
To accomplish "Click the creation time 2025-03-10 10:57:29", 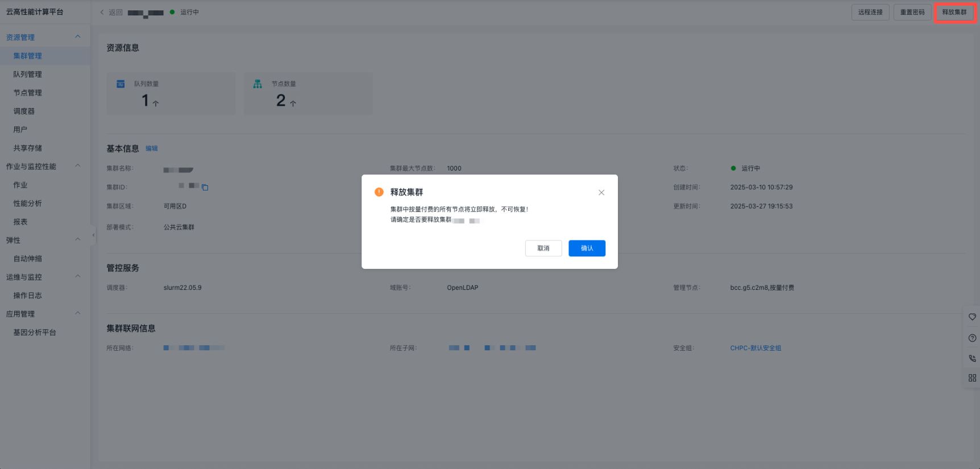I will click(x=761, y=187).
